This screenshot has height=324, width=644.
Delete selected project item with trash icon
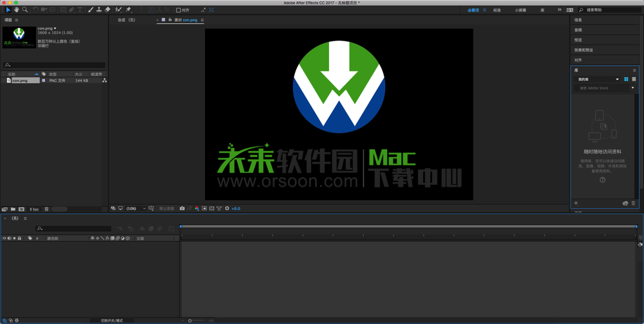(x=46, y=209)
